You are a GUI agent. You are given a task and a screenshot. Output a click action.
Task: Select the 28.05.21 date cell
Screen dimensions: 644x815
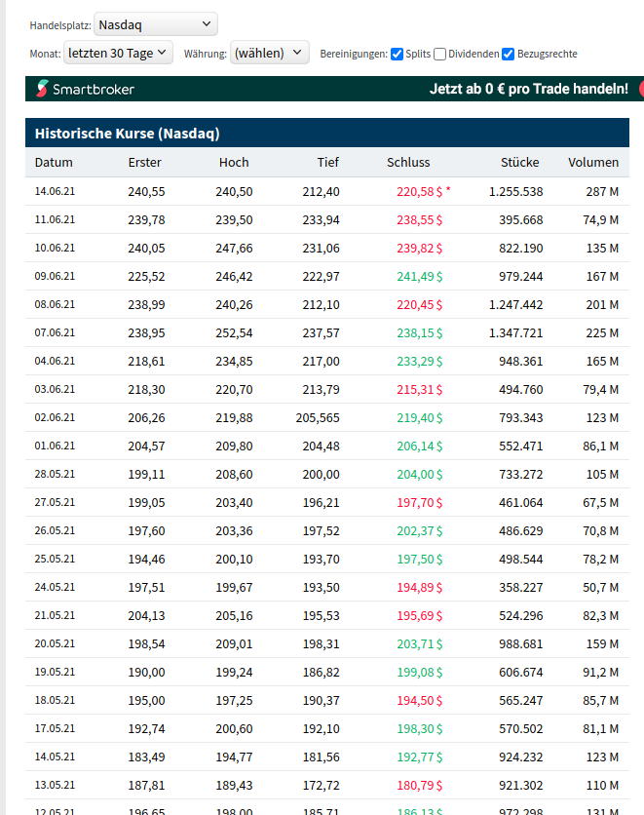[55, 475]
